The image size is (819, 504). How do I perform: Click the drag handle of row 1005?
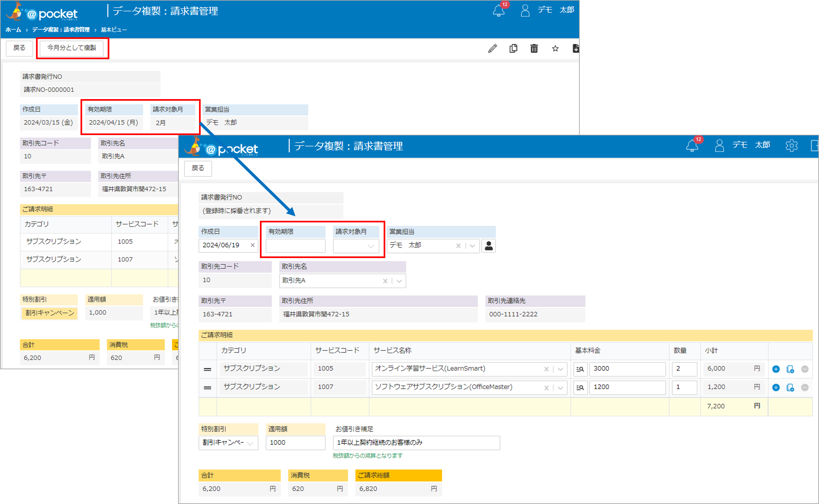208,369
